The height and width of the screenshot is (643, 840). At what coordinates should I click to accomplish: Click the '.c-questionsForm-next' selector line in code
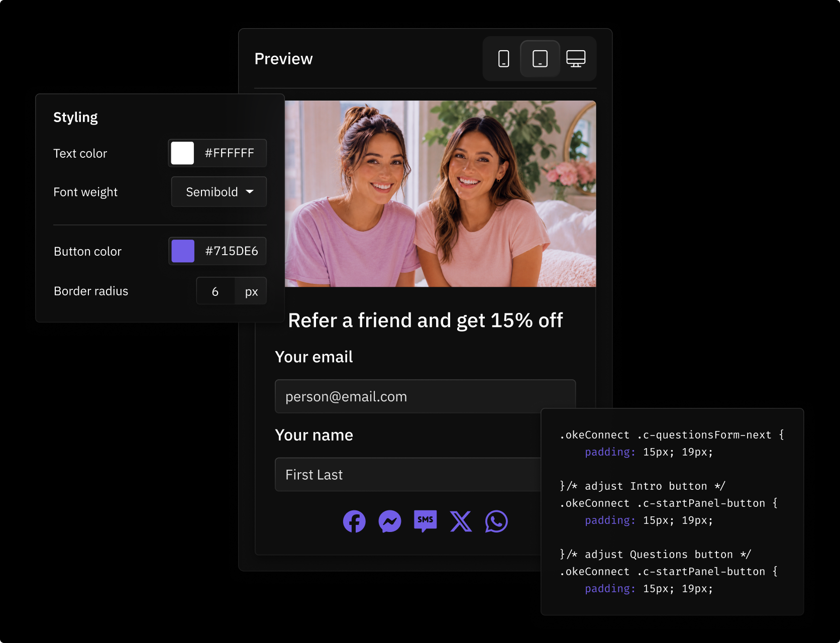click(x=672, y=435)
